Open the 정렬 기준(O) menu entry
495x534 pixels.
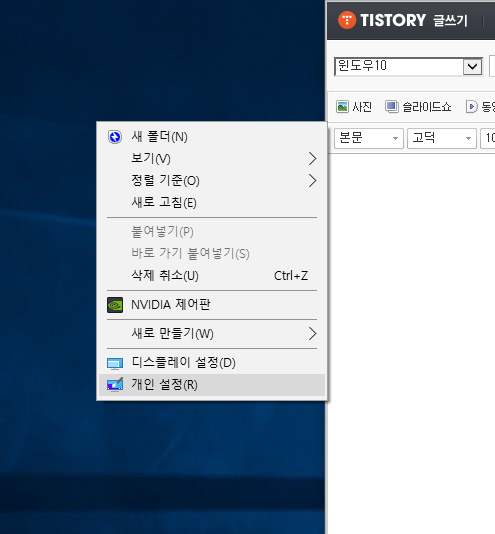pos(212,180)
